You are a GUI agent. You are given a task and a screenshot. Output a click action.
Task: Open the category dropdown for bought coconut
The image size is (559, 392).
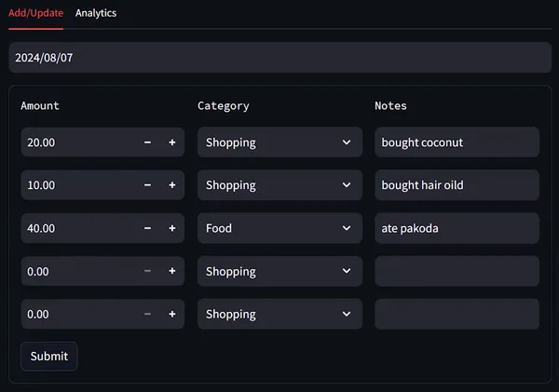(279, 142)
